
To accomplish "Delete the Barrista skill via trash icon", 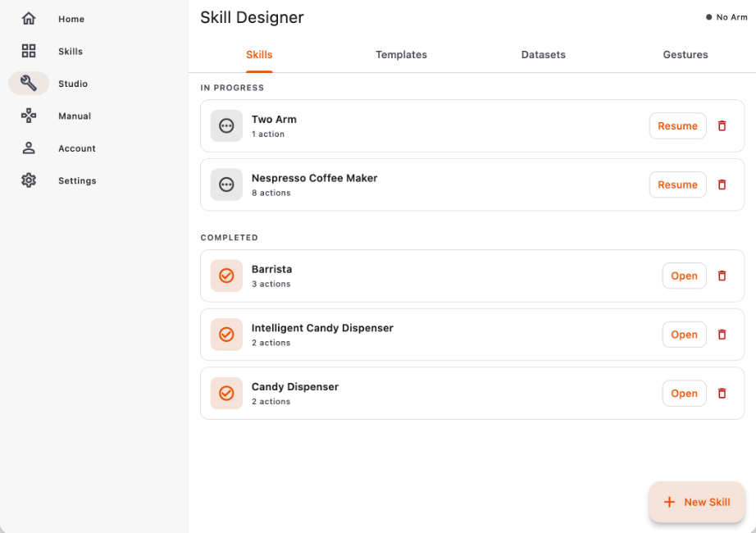I will pyautogui.click(x=722, y=276).
